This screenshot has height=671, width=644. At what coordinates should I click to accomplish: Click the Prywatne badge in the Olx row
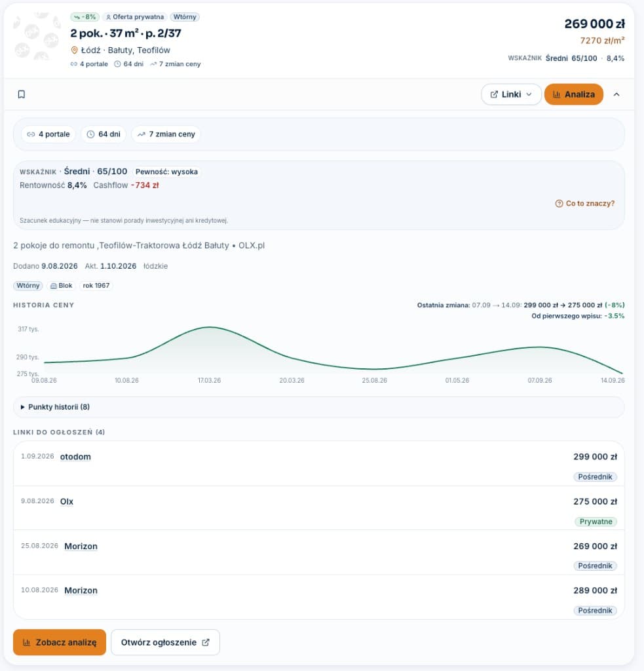[x=596, y=522]
